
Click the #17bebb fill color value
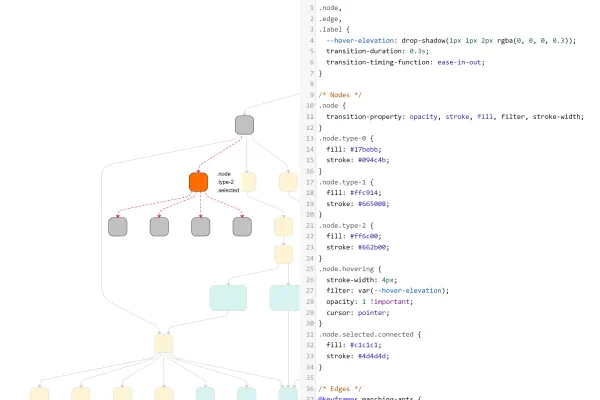click(x=364, y=150)
